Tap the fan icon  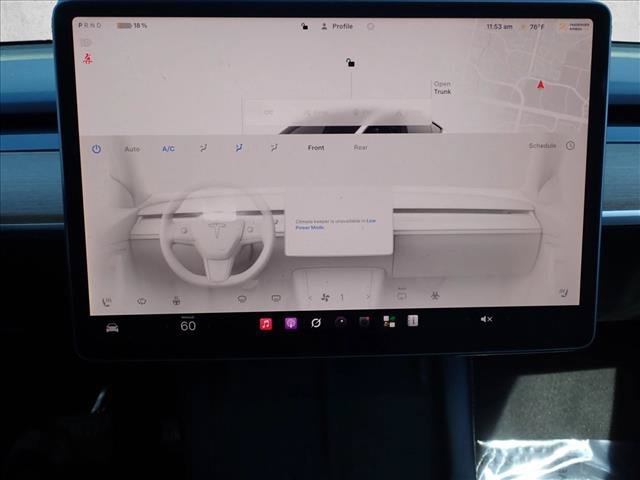[325, 298]
